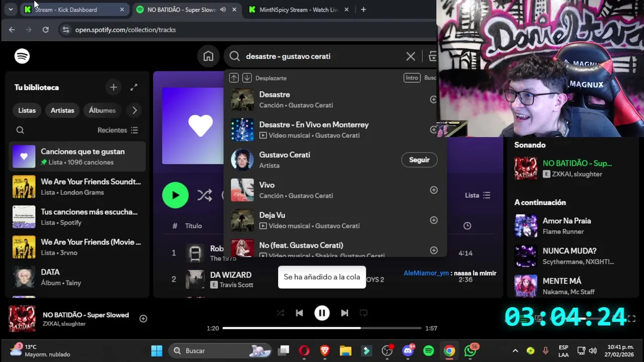This screenshot has width=644, height=362.
Task: Open the Recientes sort dropdown
Action: coord(118,130)
